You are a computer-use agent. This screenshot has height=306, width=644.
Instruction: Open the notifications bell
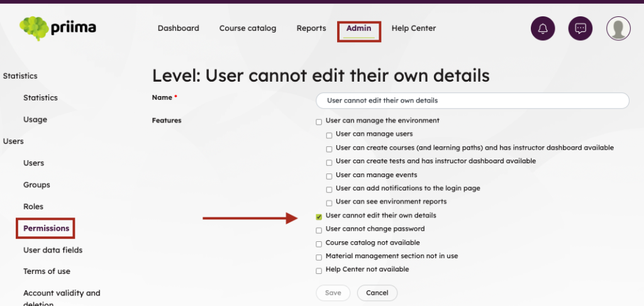[x=543, y=28]
